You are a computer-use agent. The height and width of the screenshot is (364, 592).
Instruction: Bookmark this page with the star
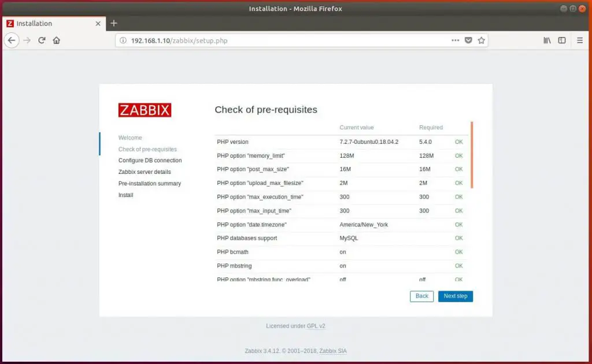(x=481, y=40)
